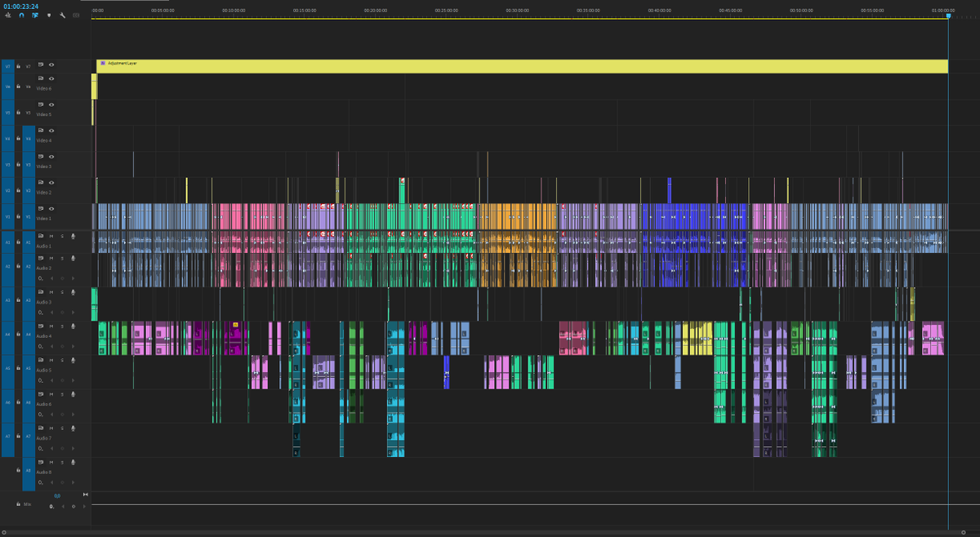
Task: Click voice-over record mic on Audio 3
Action: click(x=73, y=292)
